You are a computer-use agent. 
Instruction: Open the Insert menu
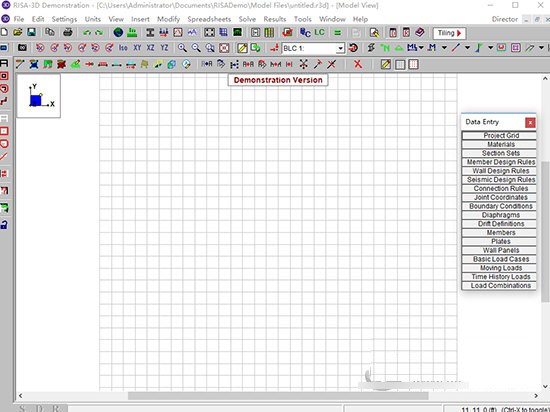coord(140,19)
